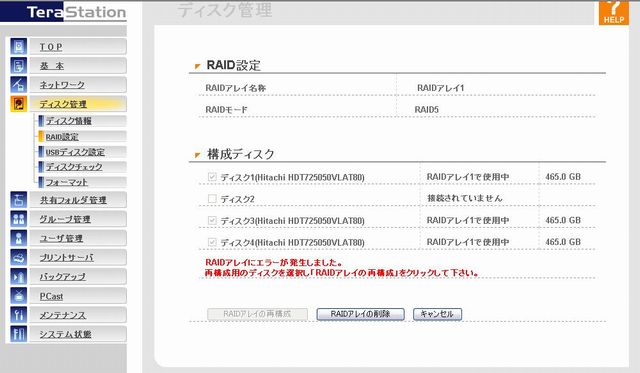Click the 共有フォルダ管理 folder icon
The height and width of the screenshot is (373, 640).
(18, 200)
